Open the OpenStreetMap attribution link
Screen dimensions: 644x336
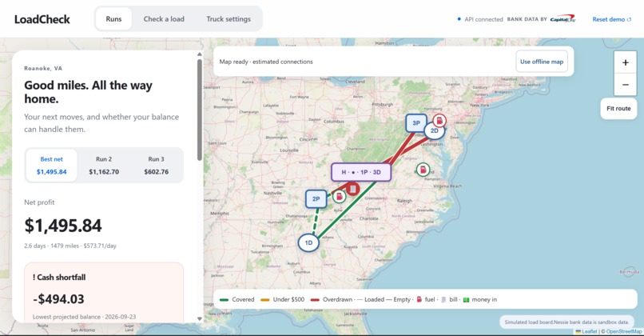pos(624,331)
